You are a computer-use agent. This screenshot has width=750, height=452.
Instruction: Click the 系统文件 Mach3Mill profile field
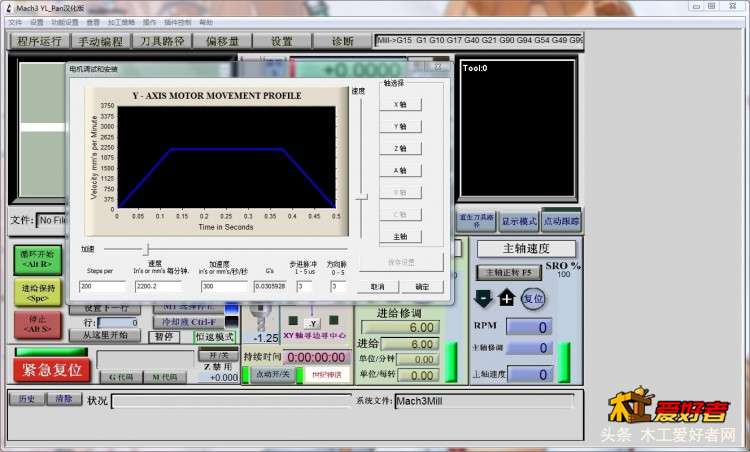484,401
